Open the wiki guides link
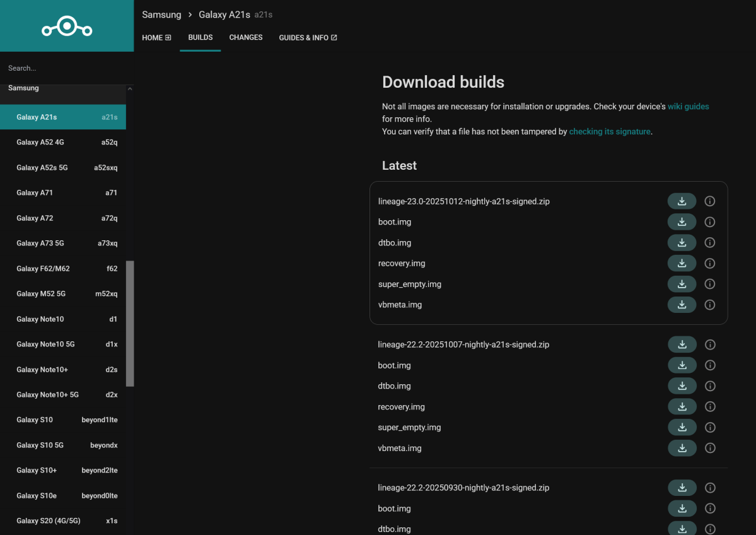The image size is (756, 535). pos(688,106)
